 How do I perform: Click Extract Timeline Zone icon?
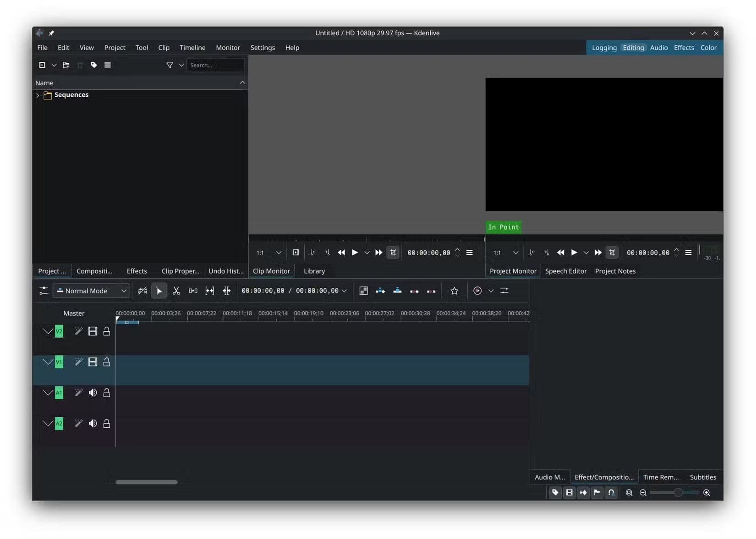[414, 291]
